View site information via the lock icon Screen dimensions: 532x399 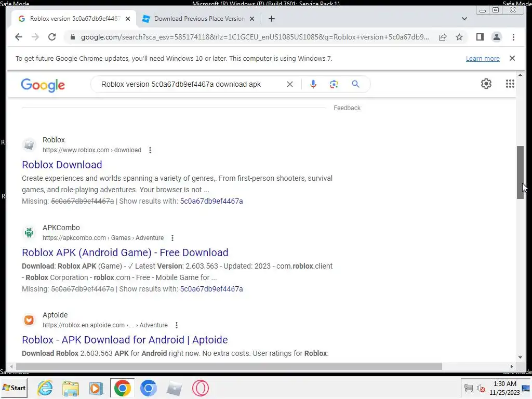[72, 37]
